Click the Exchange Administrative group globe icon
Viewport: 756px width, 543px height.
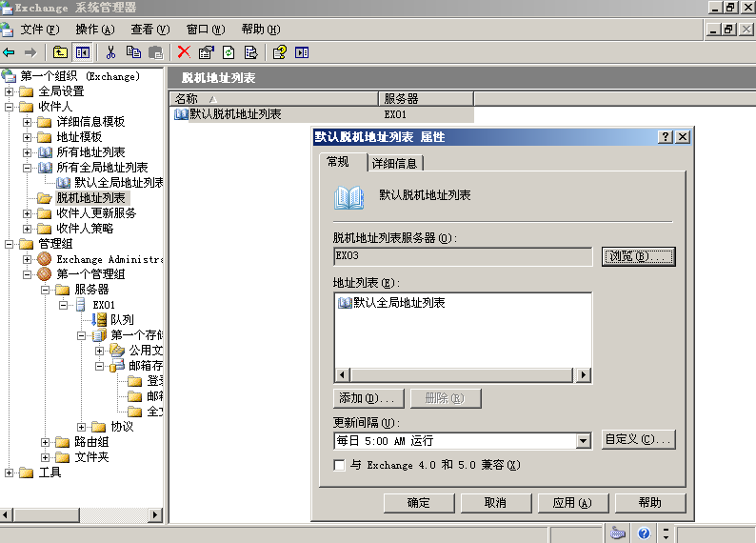pos(45,259)
